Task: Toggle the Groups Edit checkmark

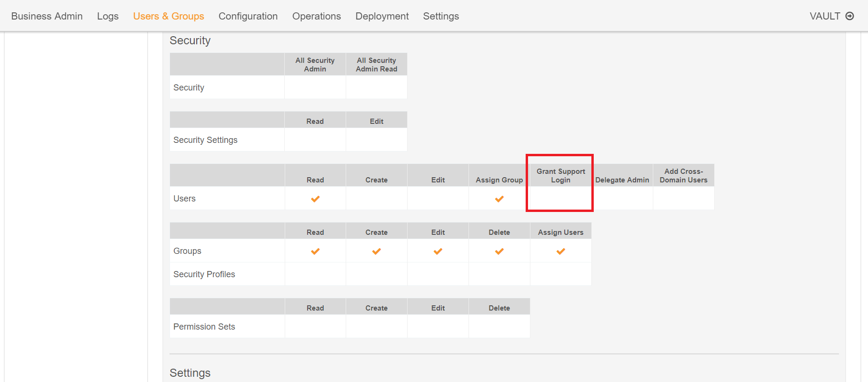Action: click(438, 251)
